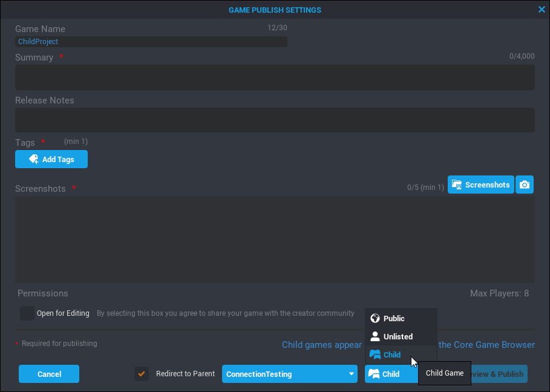Click the Review & Publish button
Screen dimensions: 550x392
click(499, 374)
